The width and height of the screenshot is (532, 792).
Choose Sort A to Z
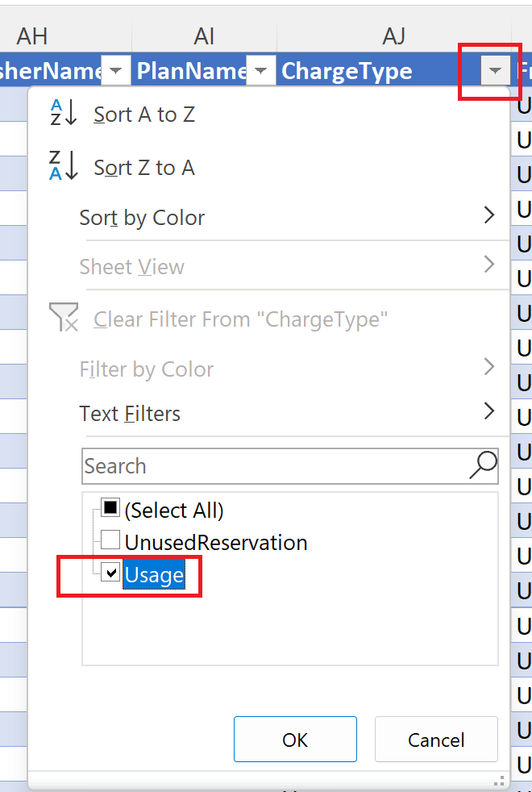[x=144, y=115]
